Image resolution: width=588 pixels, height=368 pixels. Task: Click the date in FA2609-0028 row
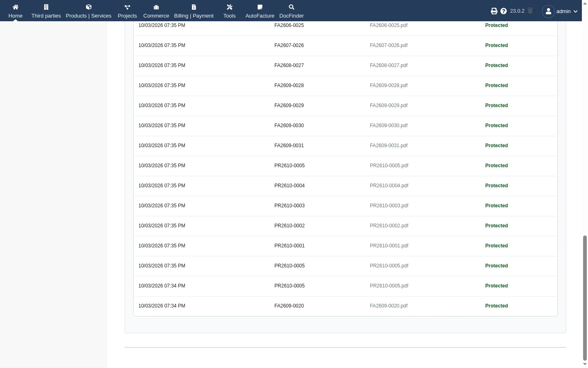click(x=162, y=85)
